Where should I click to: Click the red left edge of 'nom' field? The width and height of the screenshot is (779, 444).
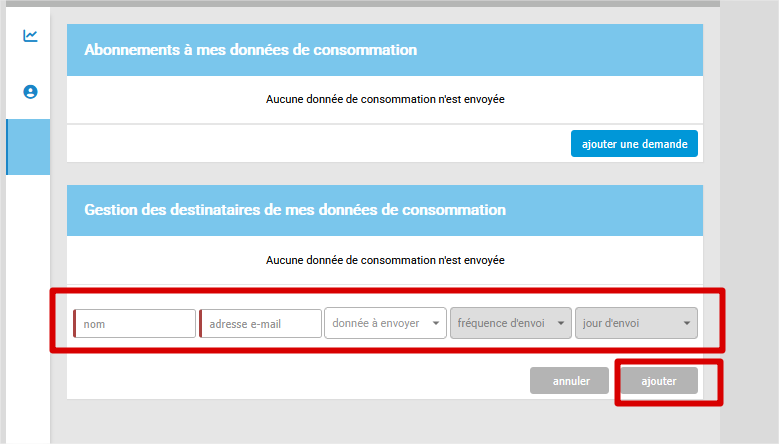[x=75, y=324]
